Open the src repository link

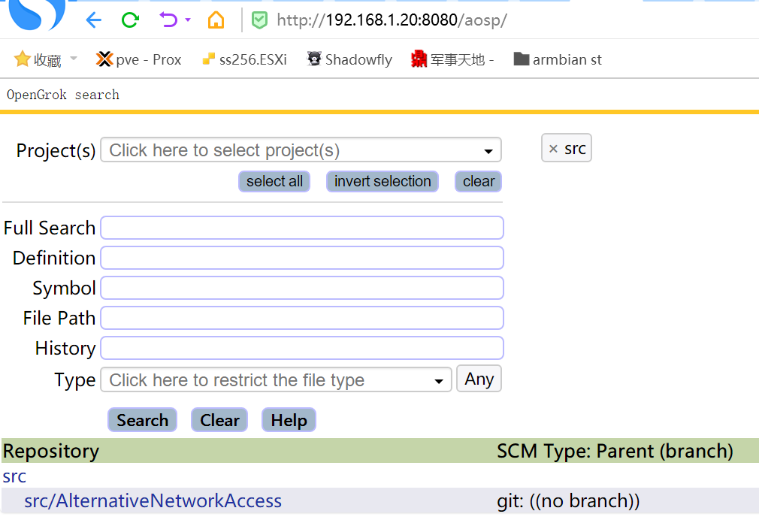(x=14, y=476)
